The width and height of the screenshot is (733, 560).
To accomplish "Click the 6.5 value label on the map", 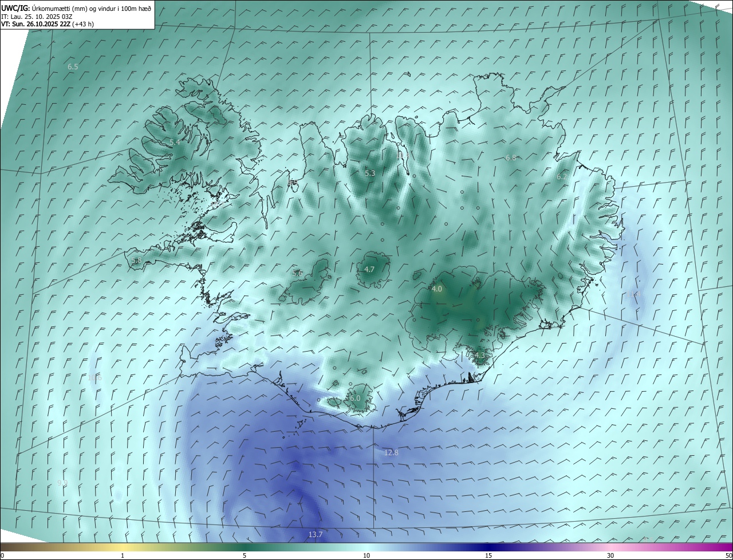I will 73,67.
